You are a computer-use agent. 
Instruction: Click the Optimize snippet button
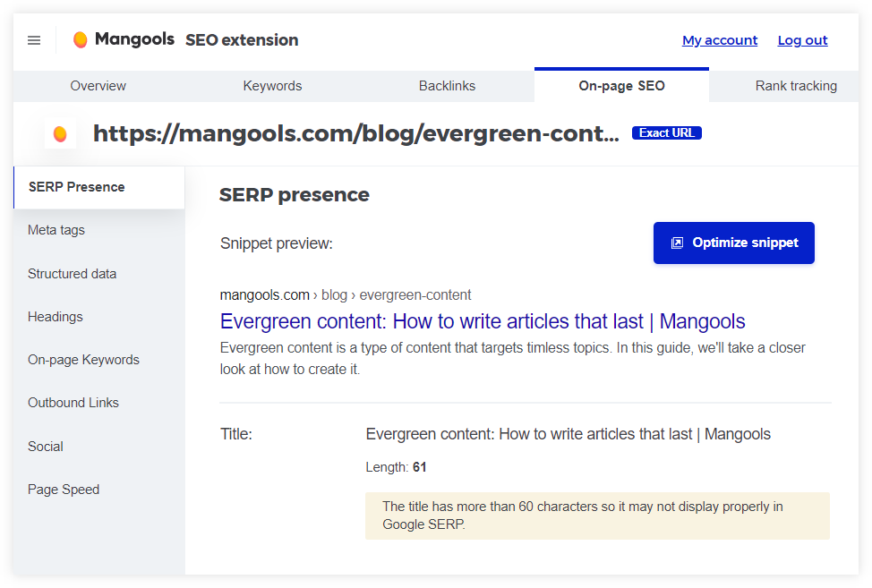(733, 243)
